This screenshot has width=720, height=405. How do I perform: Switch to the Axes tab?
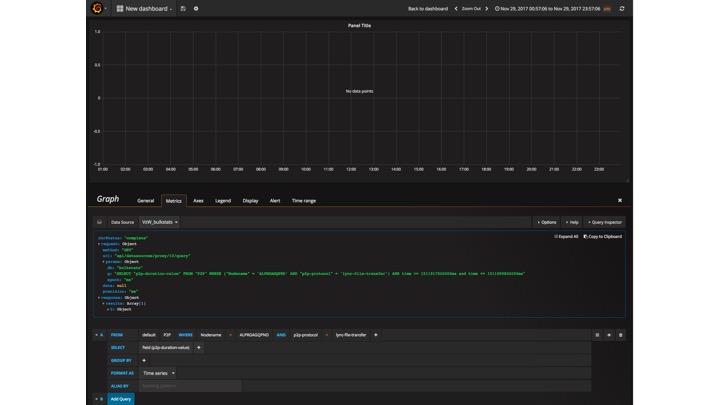[198, 201]
